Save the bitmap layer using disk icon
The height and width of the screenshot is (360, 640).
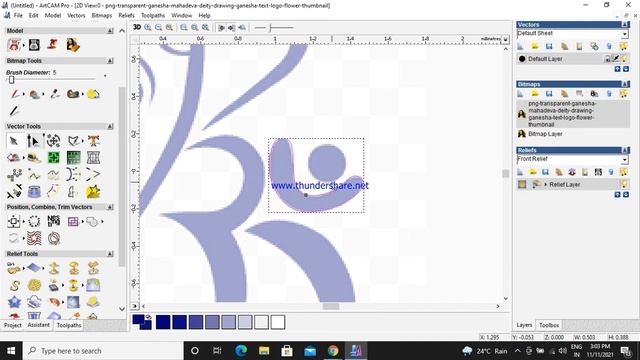[549, 94]
